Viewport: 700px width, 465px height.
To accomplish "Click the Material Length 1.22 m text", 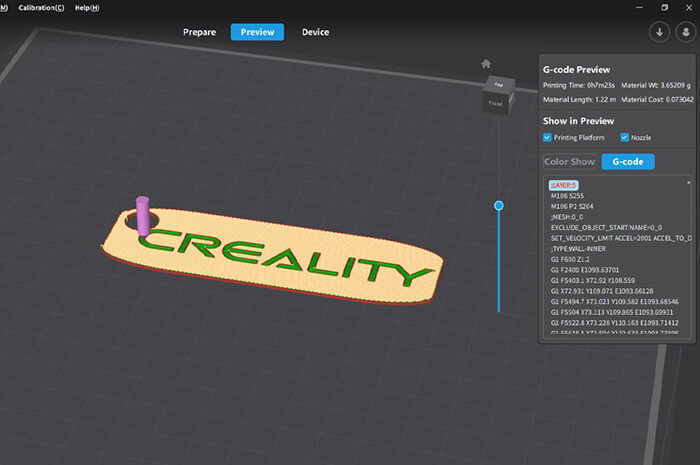I will tap(579, 100).
